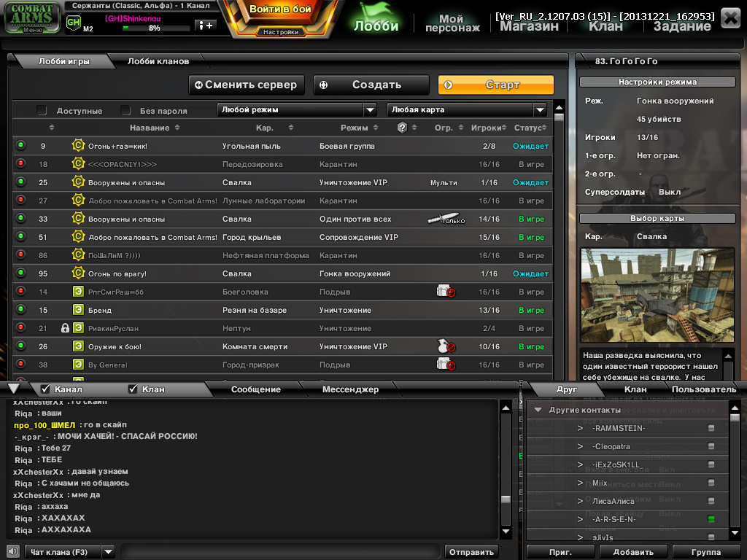Click the chat scroll down arrow
This screenshot has width=747, height=560.
[x=506, y=532]
